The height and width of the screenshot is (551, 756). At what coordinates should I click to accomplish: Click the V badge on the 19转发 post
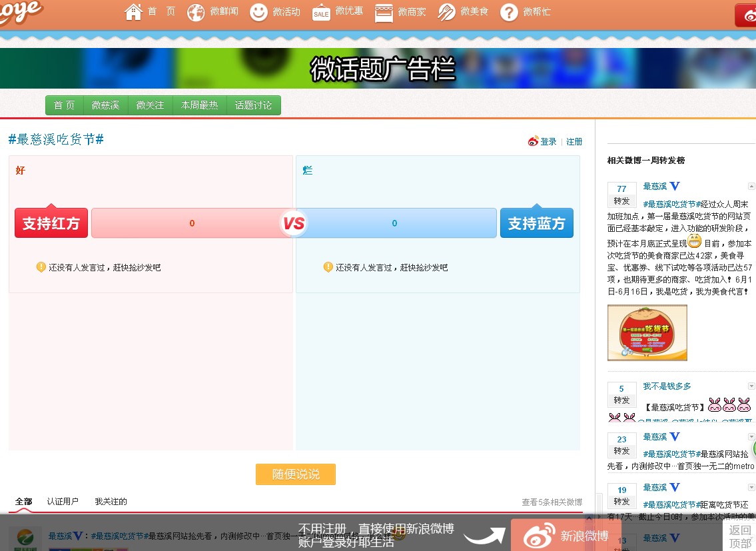coord(675,487)
